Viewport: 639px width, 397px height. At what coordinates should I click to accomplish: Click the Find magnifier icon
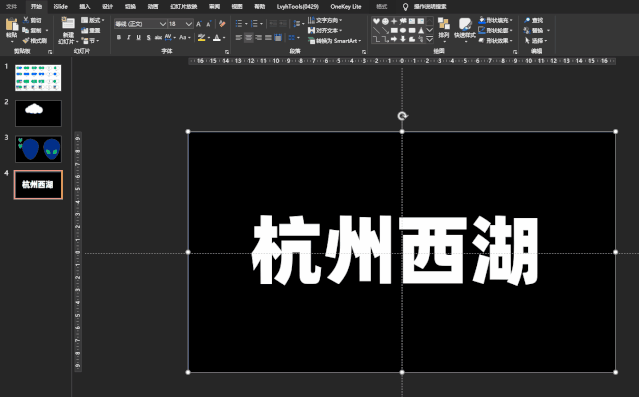[527, 20]
